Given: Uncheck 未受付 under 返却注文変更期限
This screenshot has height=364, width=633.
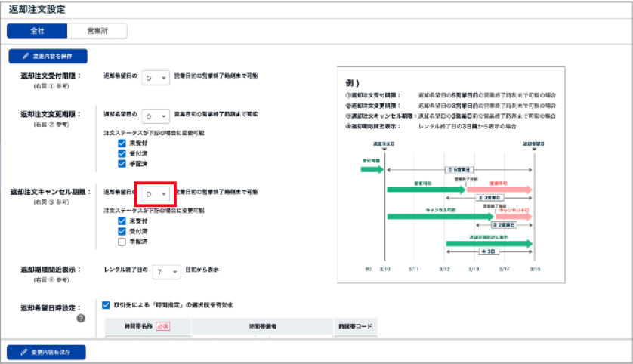Looking at the screenshot, I should tap(122, 143).
